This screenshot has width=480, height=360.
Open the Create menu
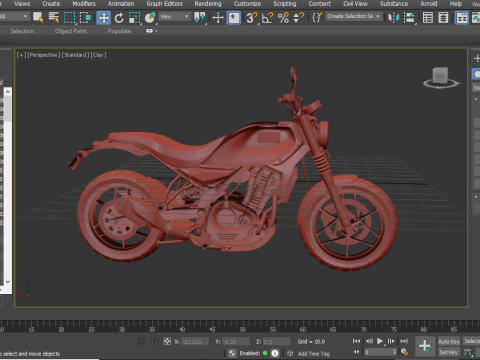pyautogui.click(x=51, y=4)
